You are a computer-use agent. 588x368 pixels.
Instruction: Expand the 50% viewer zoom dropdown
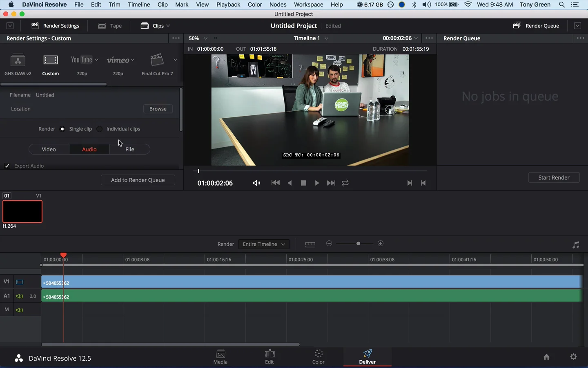[x=198, y=38]
